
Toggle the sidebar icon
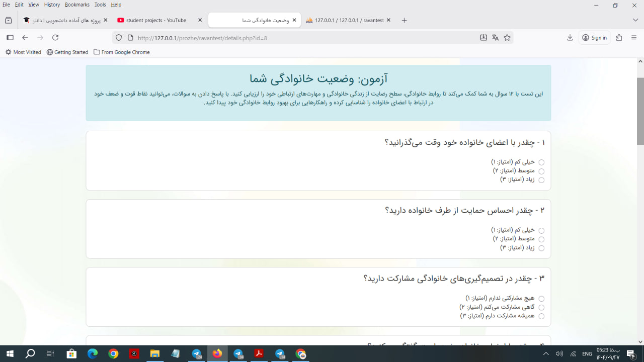(10, 38)
